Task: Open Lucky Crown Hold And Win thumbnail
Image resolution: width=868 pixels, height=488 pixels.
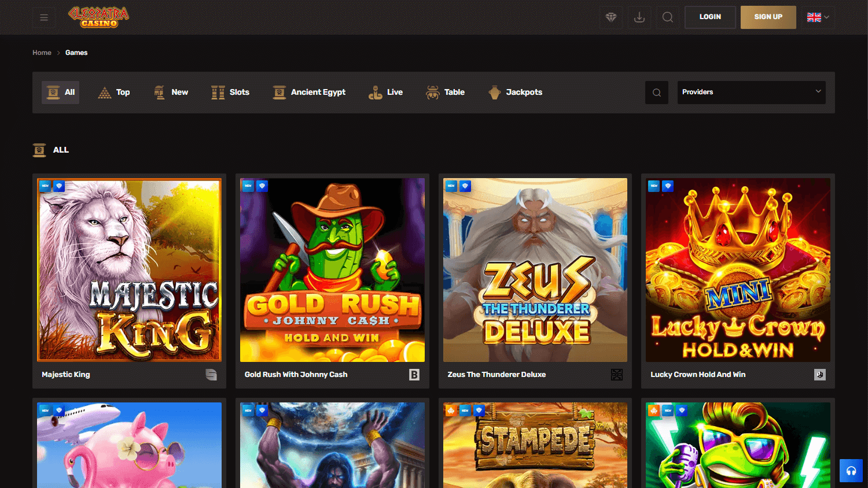Action: (x=738, y=270)
